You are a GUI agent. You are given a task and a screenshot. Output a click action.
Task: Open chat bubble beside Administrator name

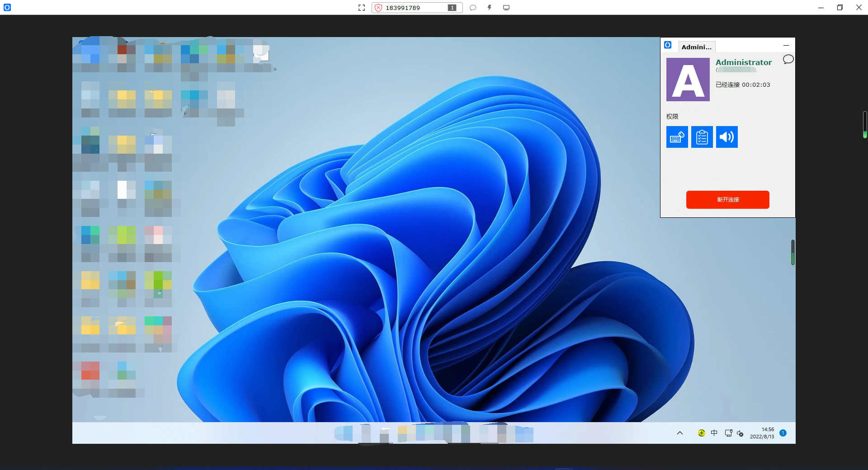point(788,59)
